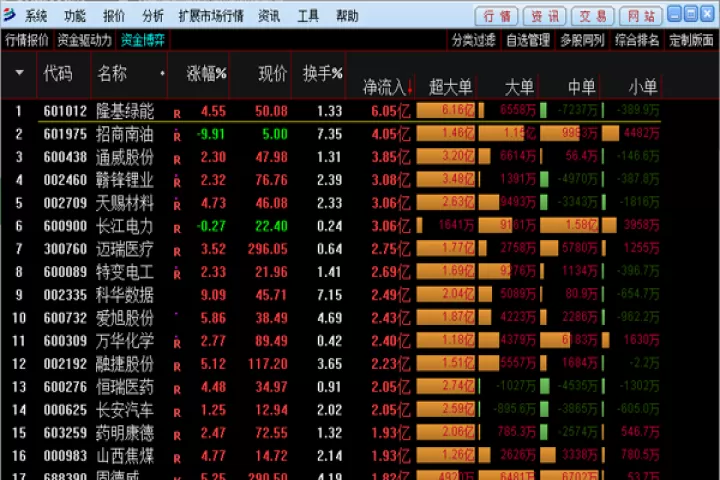The width and height of the screenshot is (720, 480).
Task: Click the R marker next to 通威股份
Action: click(177, 160)
